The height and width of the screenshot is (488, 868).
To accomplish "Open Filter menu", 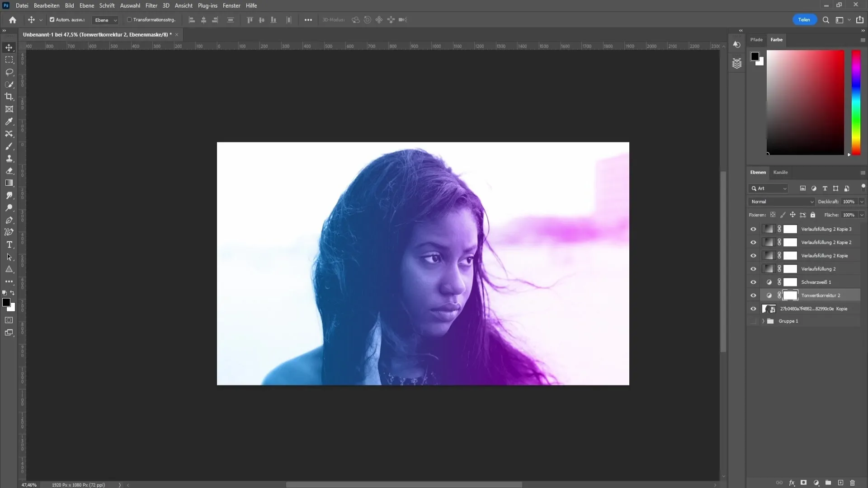I will [x=151, y=5].
